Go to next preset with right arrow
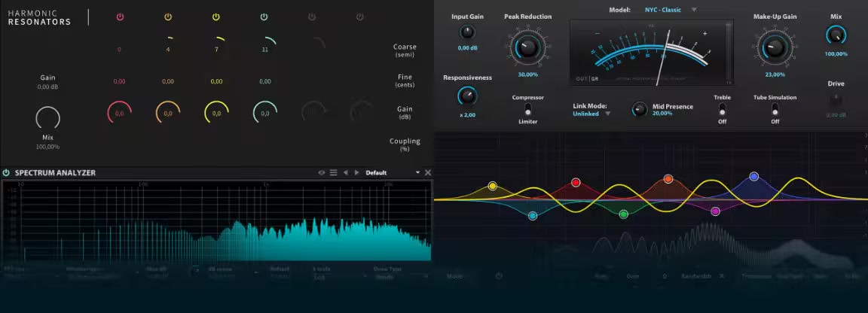This screenshot has height=313, width=868. [x=357, y=172]
